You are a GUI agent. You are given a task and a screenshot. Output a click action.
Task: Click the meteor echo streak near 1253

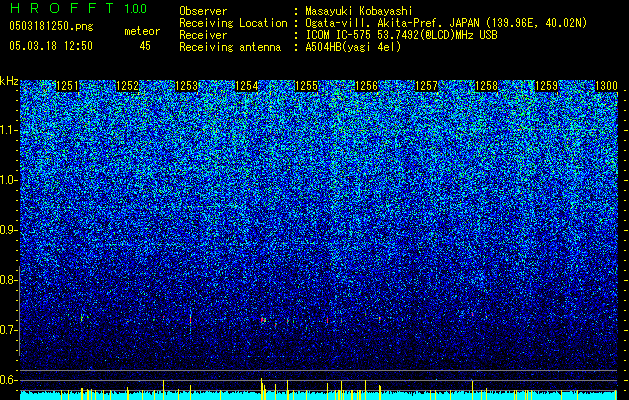click(190, 320)
